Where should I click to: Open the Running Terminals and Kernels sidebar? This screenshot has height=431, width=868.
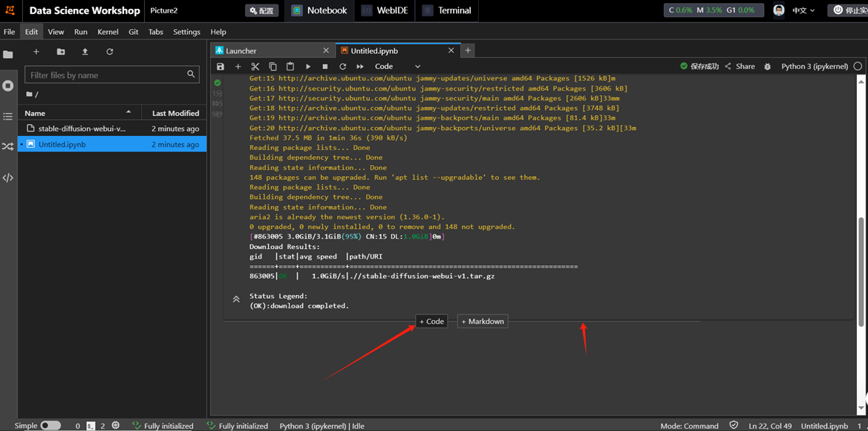click(x=8, y=85)
